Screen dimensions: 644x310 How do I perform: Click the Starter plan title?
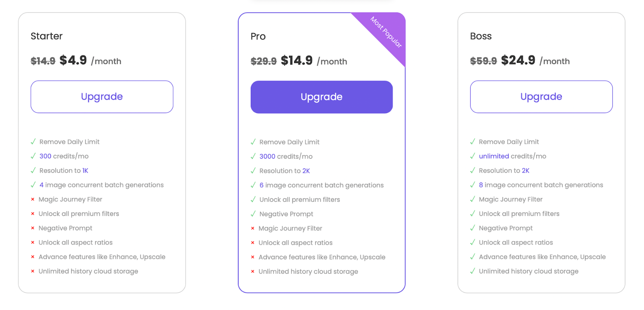pyautogui.click(x=47, y=36)
